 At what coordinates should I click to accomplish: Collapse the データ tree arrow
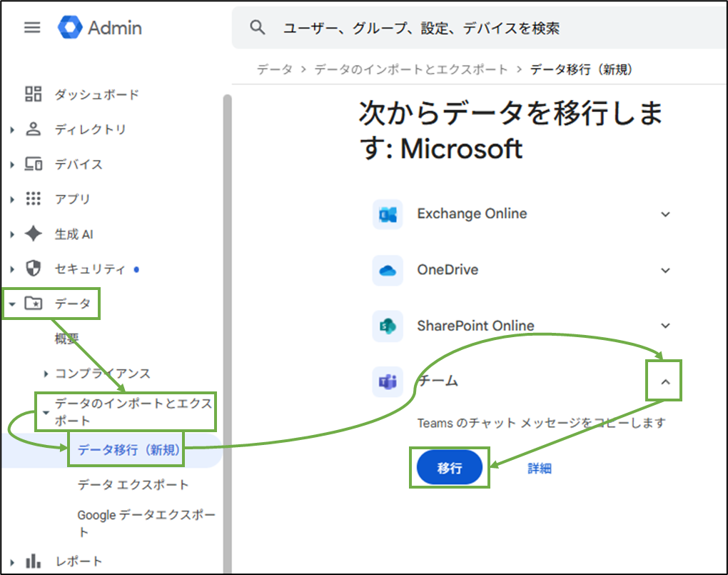[x=12, y=304]
